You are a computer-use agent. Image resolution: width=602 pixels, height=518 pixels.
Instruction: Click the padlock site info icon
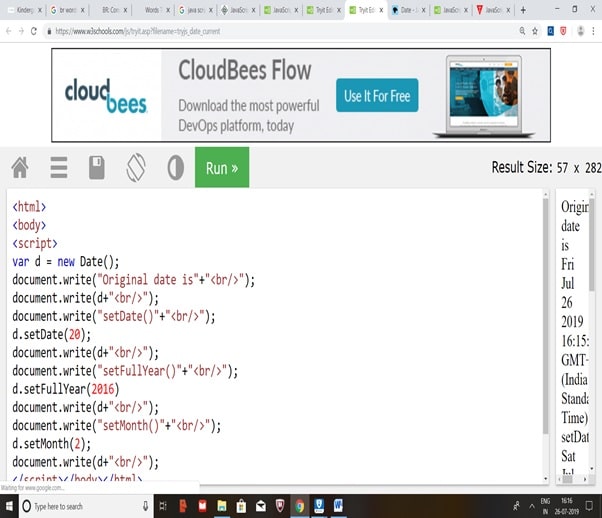49,31
